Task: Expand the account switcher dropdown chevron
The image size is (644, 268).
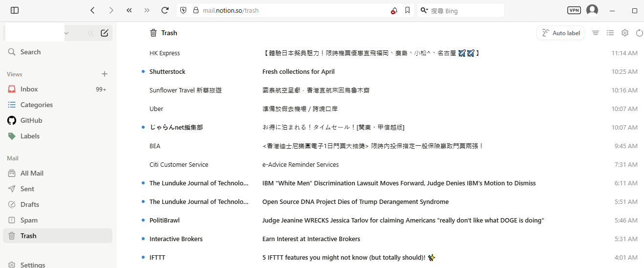Action: tap(66, 33)
